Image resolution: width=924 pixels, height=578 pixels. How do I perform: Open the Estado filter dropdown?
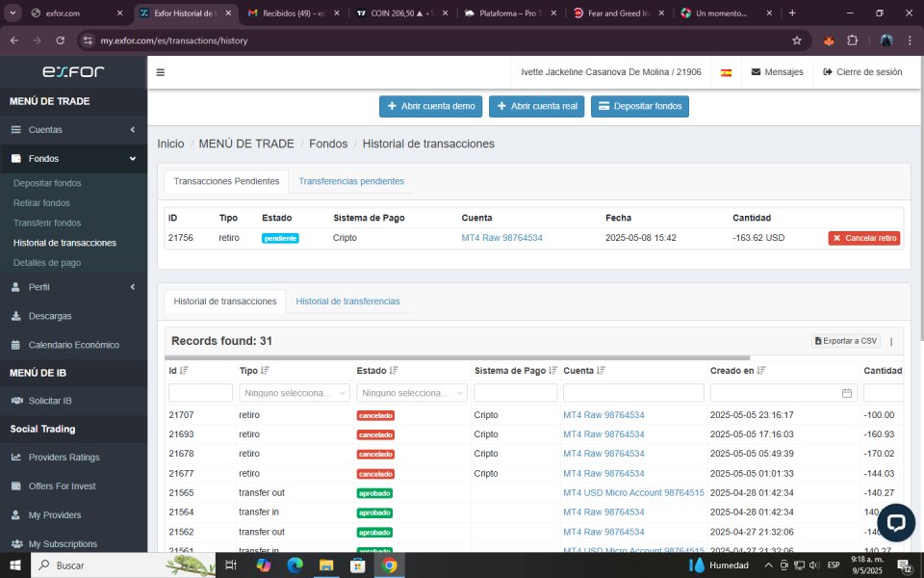412,393
